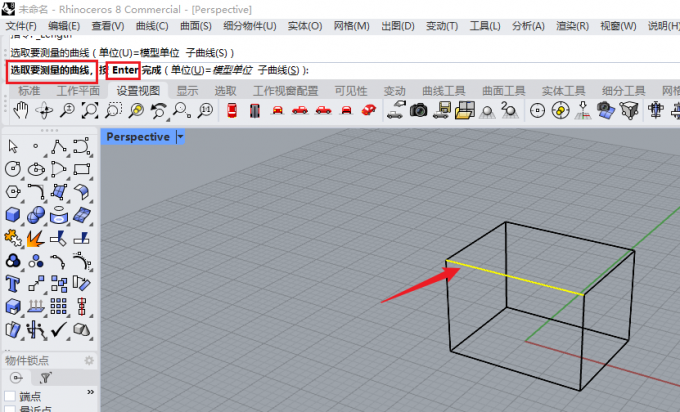
Task: Enable the 最近点 object snap checkbox
Action: click(x=10, y=409)
